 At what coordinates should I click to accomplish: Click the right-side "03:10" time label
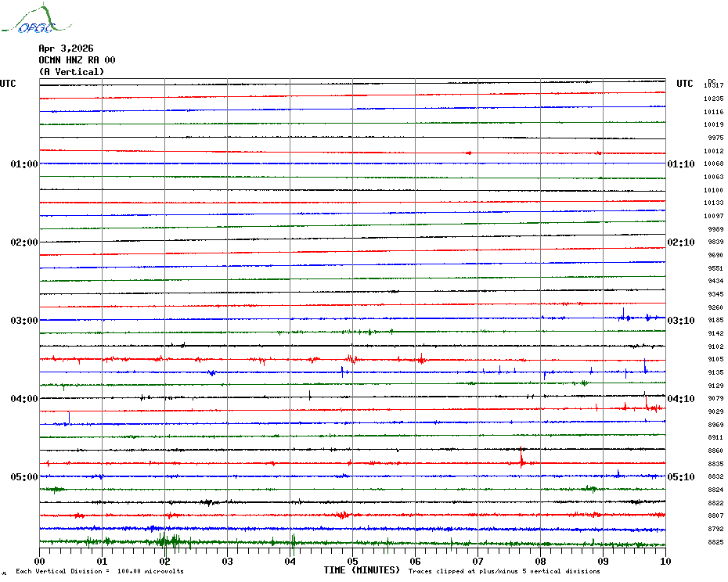681,320
